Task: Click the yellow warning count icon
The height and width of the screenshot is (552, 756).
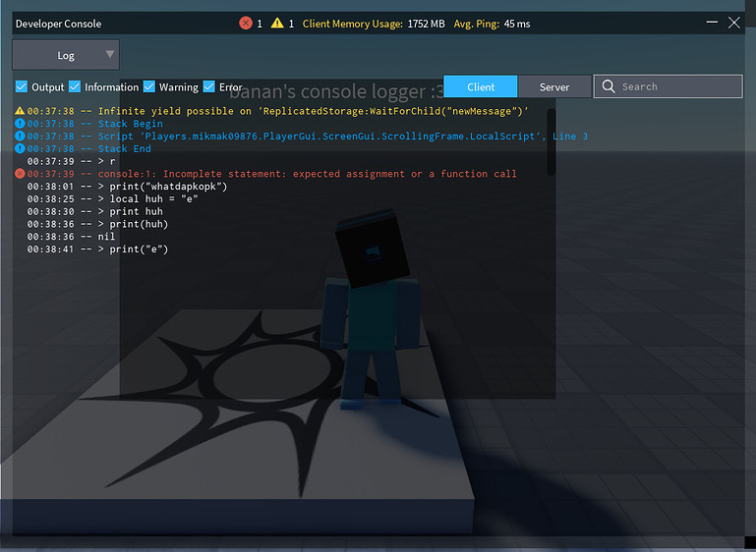Action: (277, 24)
